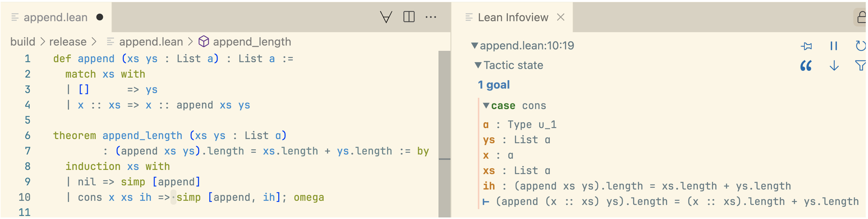
Task: Open the tactic state filter icon
Action: tap(860, 65)
